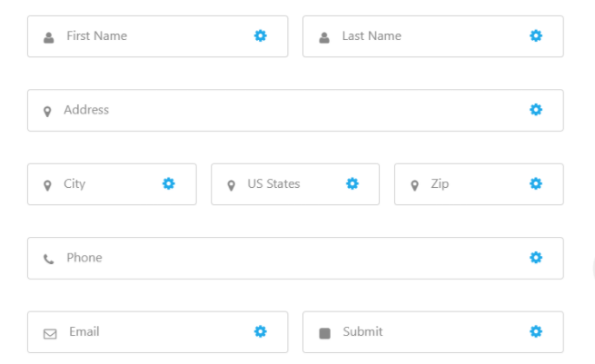The width and height of the screenshot is (595, 364).
Task: Open Email field settings gear
Action: tap(261, 331)
